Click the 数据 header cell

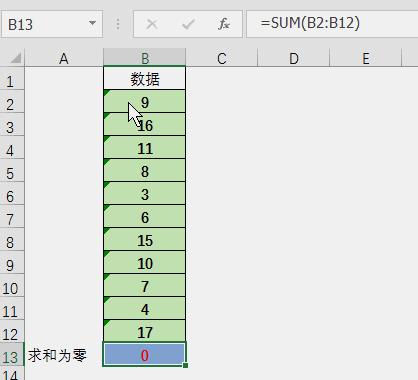click(145, 78)
